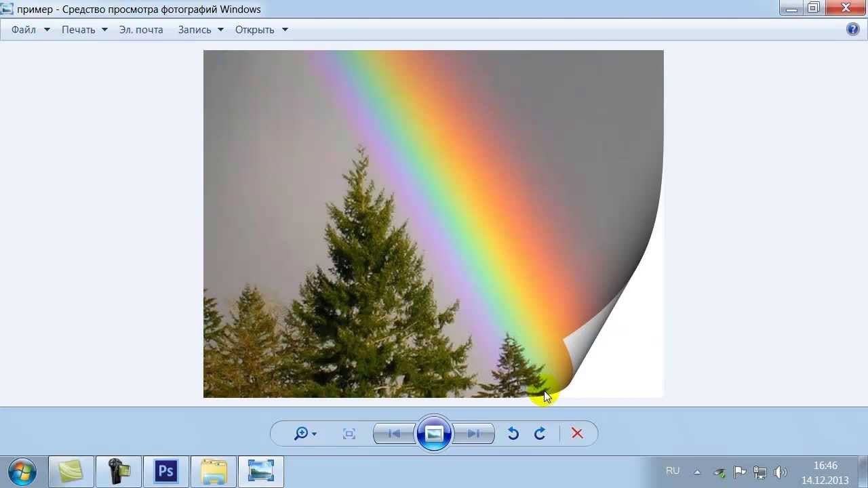Fit the image to actual size
868x488 pixels.
pos(349,434)
